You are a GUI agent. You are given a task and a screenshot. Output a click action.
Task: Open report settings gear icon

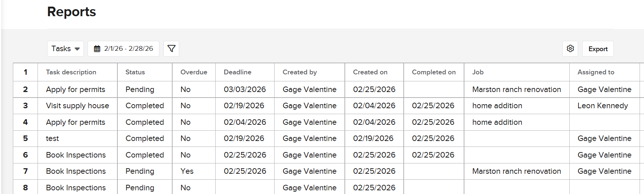point(570,49)
